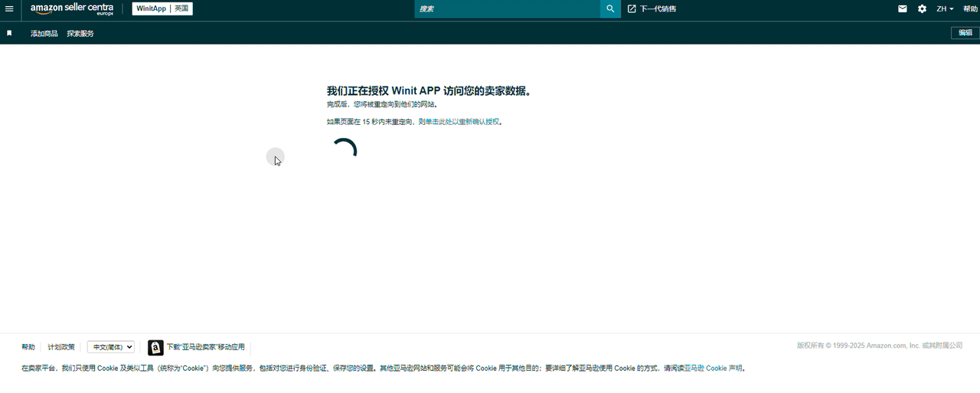Click the 完成后，您将被重定向到他们的网站 text
980x393 pixels.
point(382,104)
